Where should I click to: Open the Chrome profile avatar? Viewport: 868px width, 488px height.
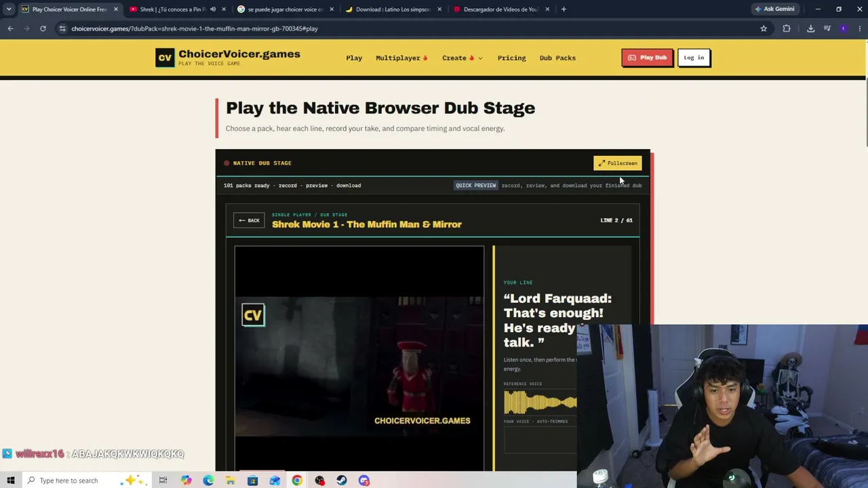[x=844, y=28]
